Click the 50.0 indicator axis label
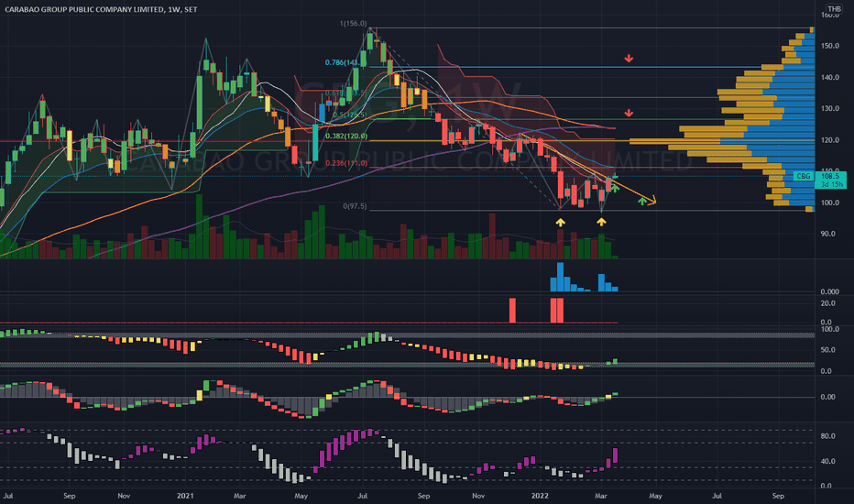854x504 pixels. (x=827, y=350)
